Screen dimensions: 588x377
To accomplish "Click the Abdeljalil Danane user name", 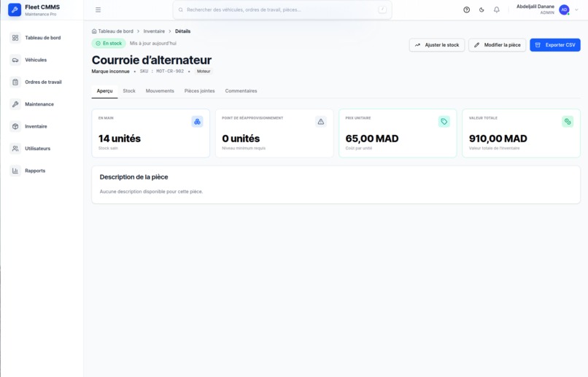I will [535, 7].
